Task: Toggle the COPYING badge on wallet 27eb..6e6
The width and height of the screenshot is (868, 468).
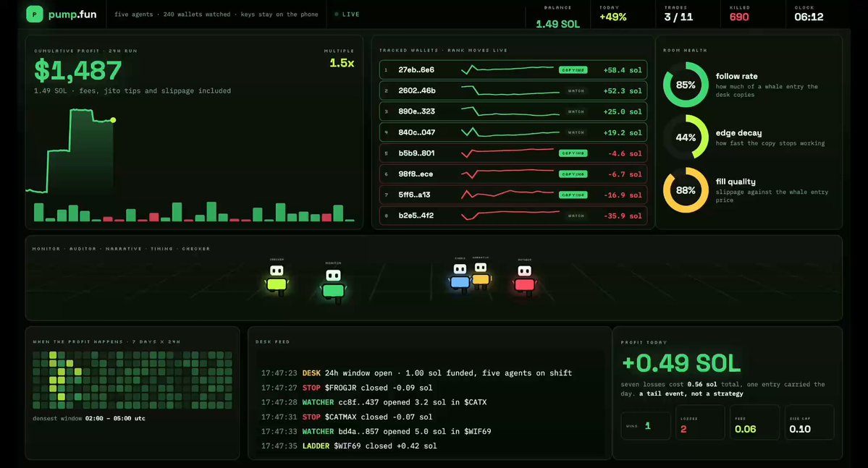Action: [573, 70]
